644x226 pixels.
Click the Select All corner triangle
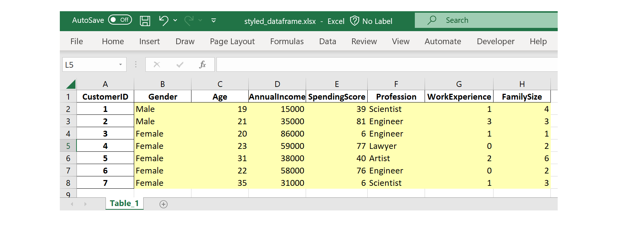(x=71, y=84)
